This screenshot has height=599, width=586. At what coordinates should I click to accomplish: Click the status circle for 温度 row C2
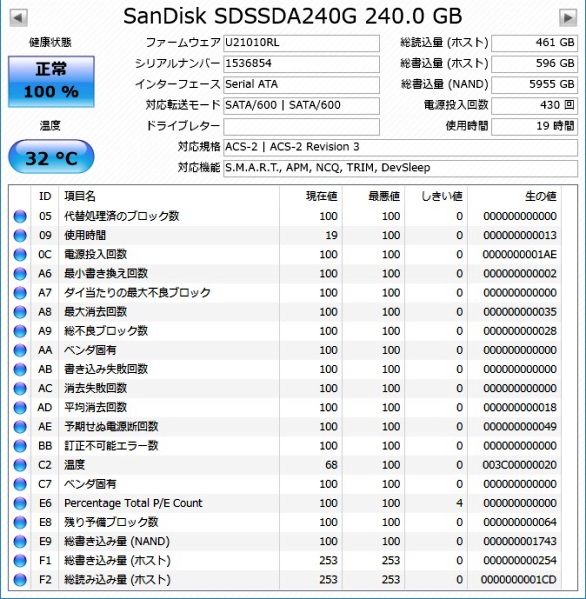tap(20, 465)
